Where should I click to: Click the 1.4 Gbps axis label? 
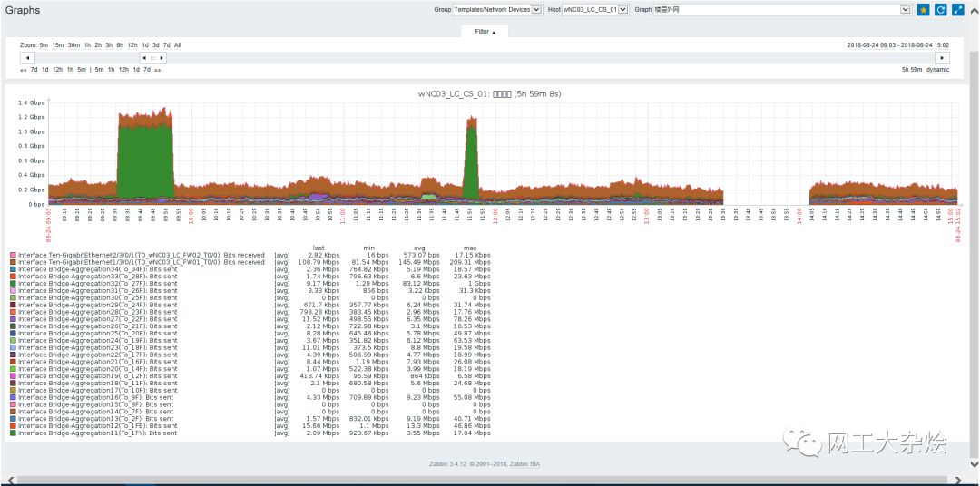[x=31, y=102]
